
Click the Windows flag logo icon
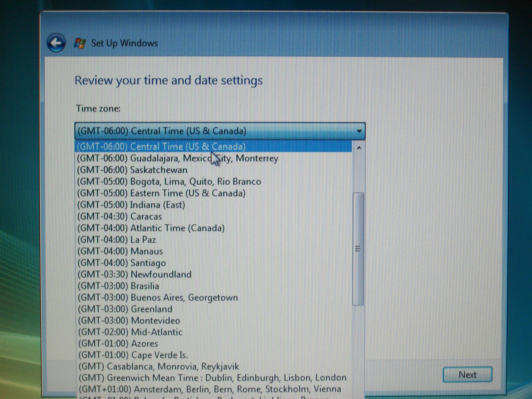click(80, 43)
